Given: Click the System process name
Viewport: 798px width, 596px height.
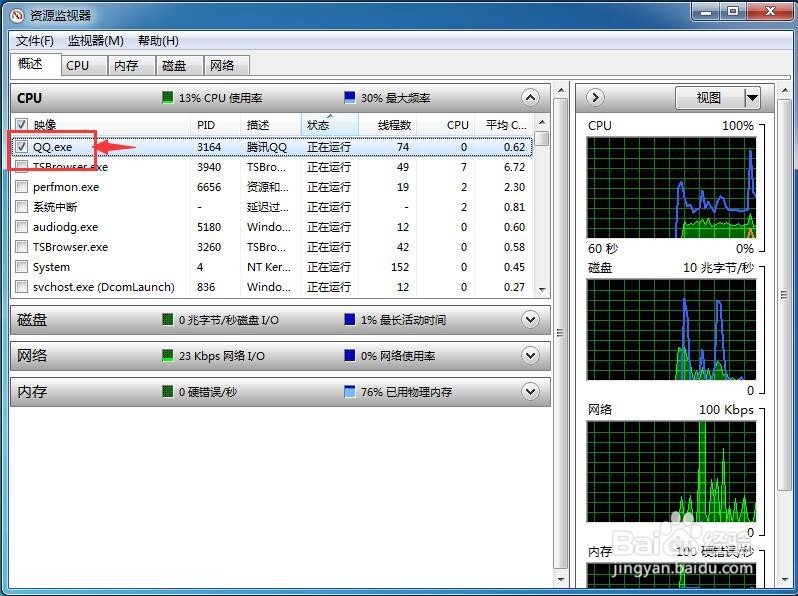Looking at the screenshot, I should [51, 267].
